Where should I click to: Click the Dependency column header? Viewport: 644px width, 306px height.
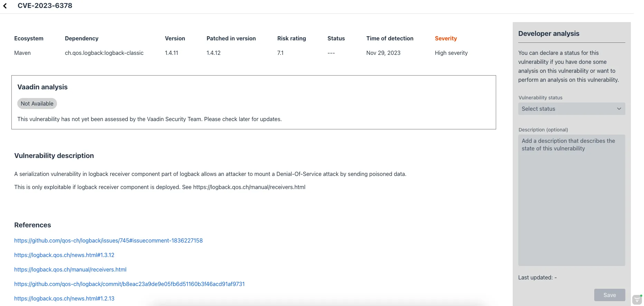(82, 38)
